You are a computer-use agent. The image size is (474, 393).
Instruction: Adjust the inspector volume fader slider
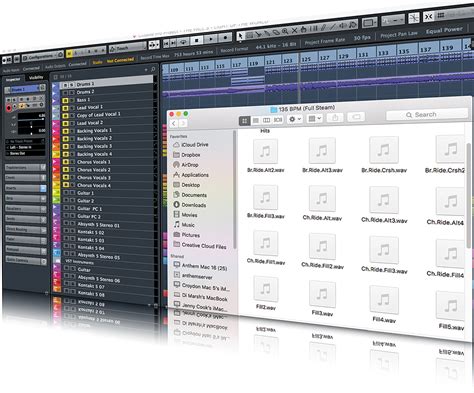[32, 117]
